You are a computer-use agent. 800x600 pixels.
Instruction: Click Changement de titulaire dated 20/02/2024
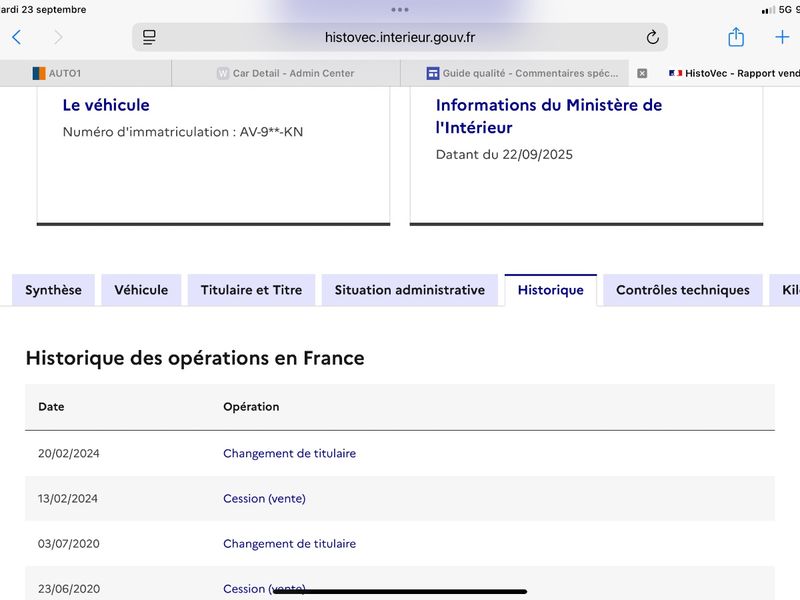point(289,454)
